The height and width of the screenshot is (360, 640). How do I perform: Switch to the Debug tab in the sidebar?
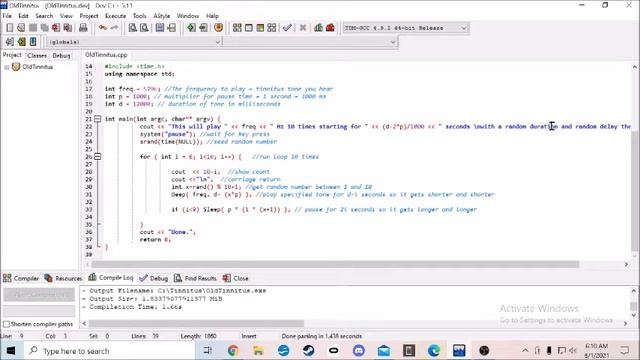coord(61,56)
